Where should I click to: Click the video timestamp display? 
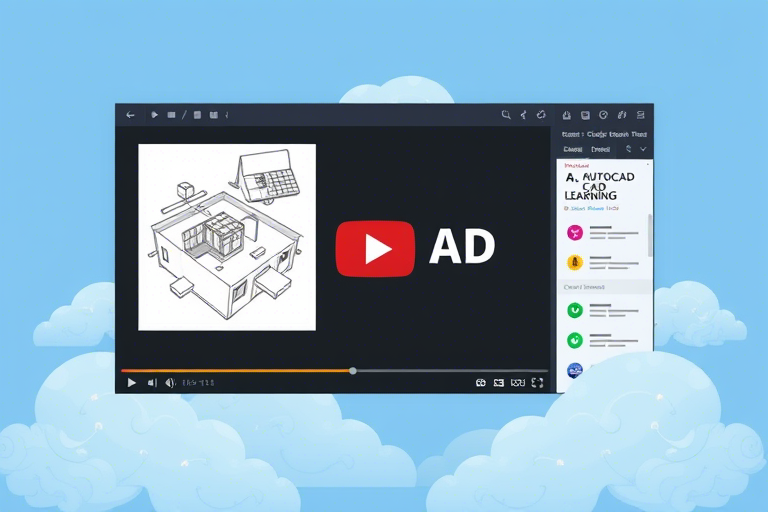coord(198,383)
